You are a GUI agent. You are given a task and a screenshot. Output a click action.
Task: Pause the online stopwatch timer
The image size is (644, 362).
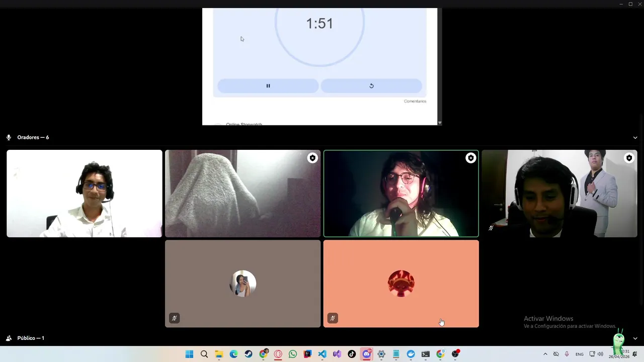[268, 86]
